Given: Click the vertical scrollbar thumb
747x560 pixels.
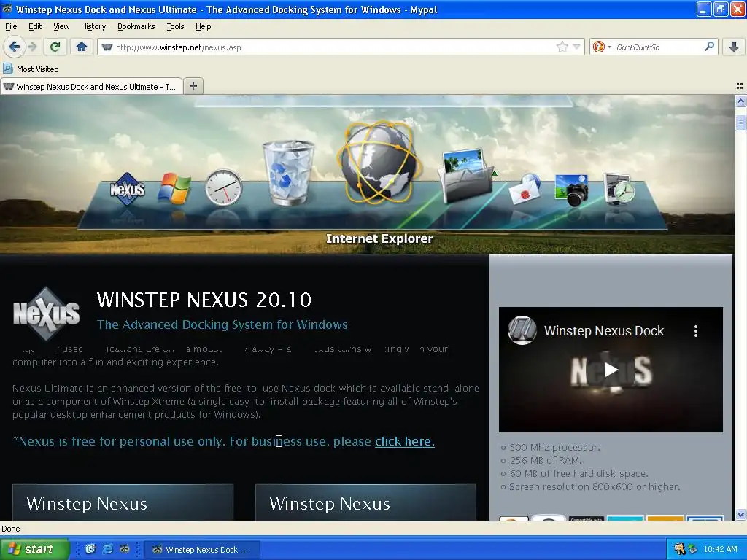Looking at the screenshot, I should coord(740,122).
